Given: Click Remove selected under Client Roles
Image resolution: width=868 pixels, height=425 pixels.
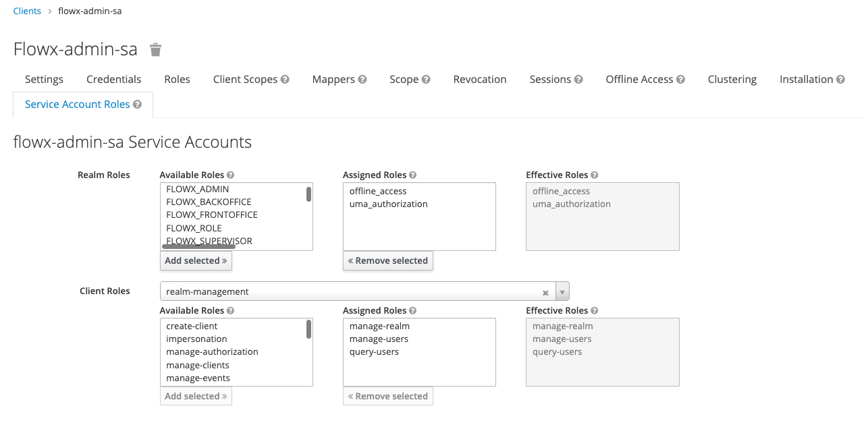Looking at the screenshot, I should coord(388,396).
